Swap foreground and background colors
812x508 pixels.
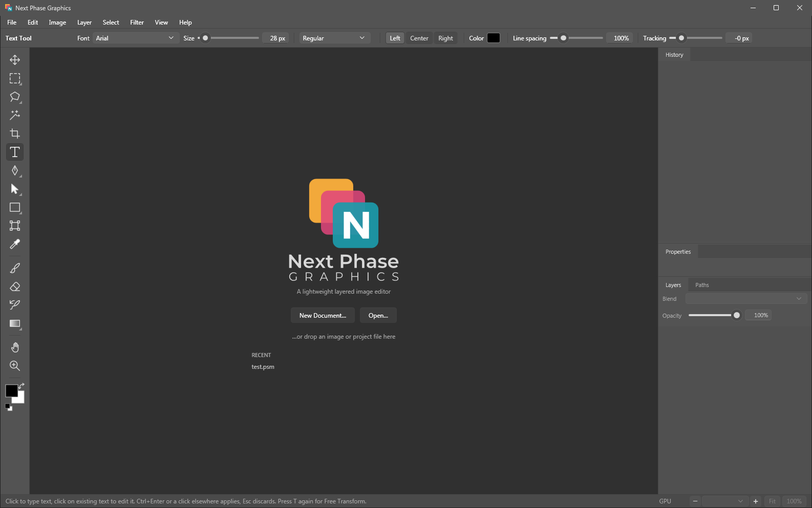pyautogui.click(x=22, y=386)
